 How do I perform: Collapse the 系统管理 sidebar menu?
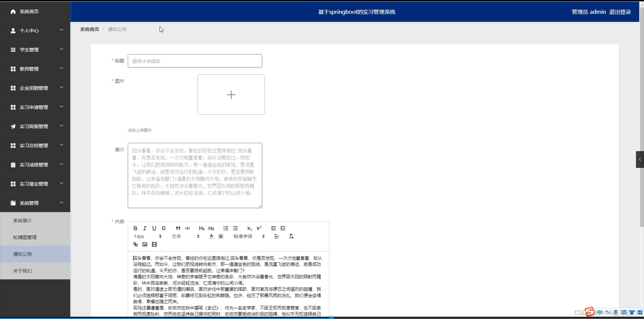click(35, 203)
